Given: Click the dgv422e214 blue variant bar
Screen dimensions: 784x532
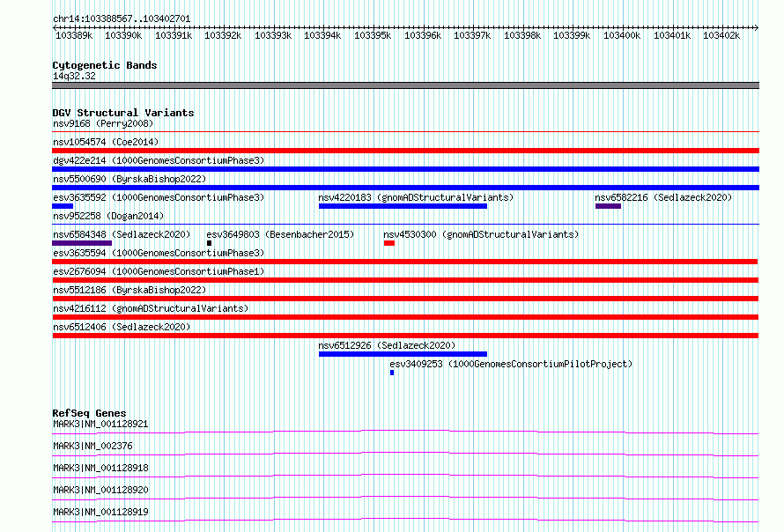Looking at the screenshot, I should [405, 169].
